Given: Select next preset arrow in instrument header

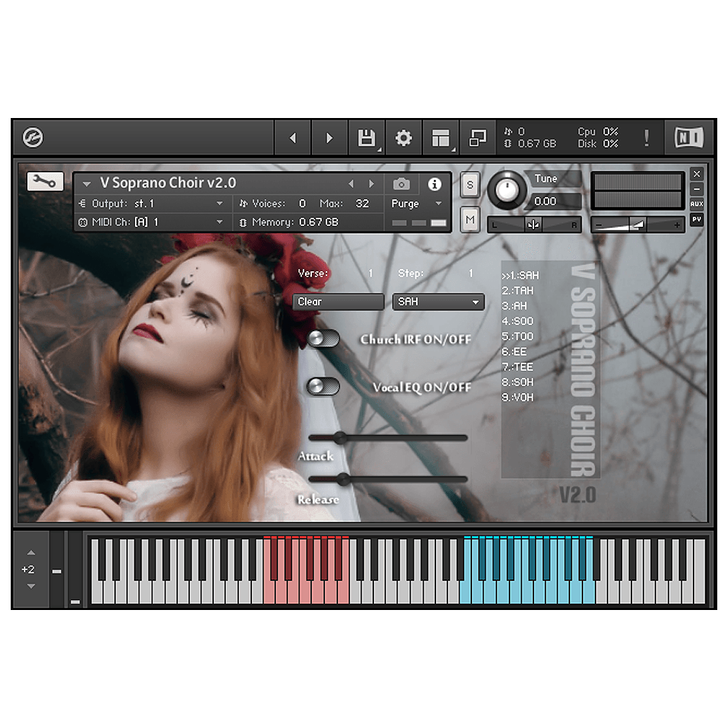Looking at the screenshot, I should click(x=372, y=184).
